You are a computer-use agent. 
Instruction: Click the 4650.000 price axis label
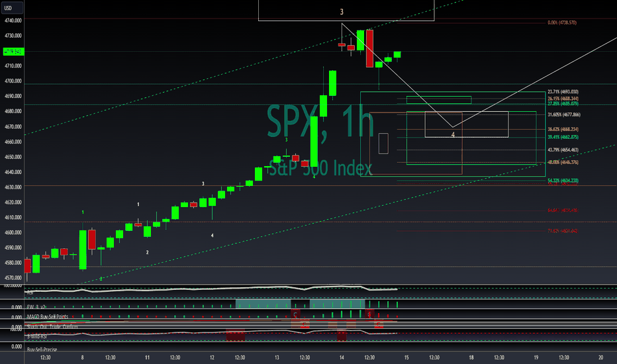click(13, 157)
